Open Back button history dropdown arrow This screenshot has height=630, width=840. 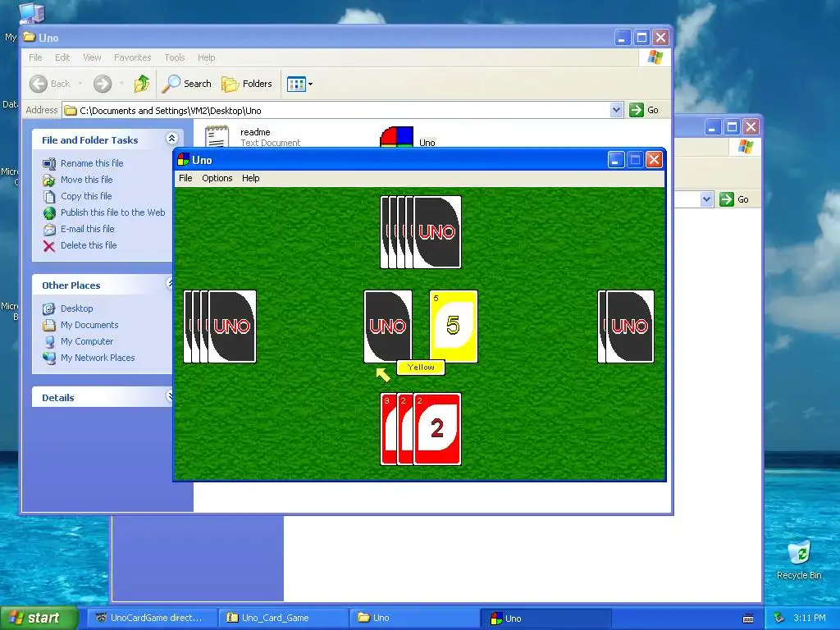click(80, 84)
